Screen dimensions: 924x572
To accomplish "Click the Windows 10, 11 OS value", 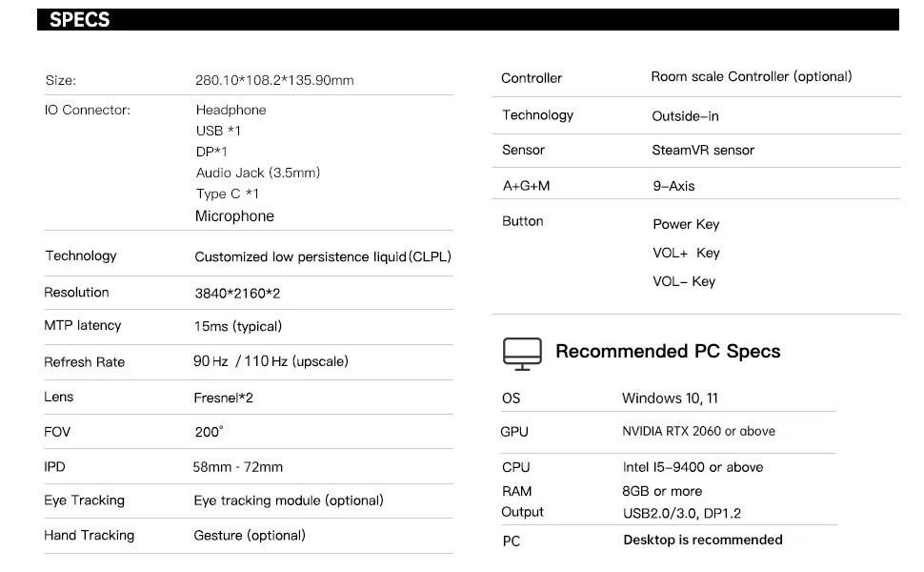I will pos(669,398).
